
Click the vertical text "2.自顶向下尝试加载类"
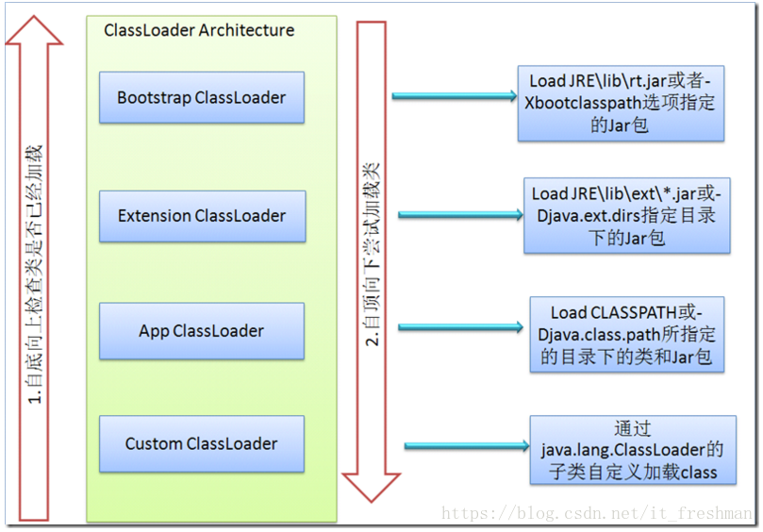372,254
